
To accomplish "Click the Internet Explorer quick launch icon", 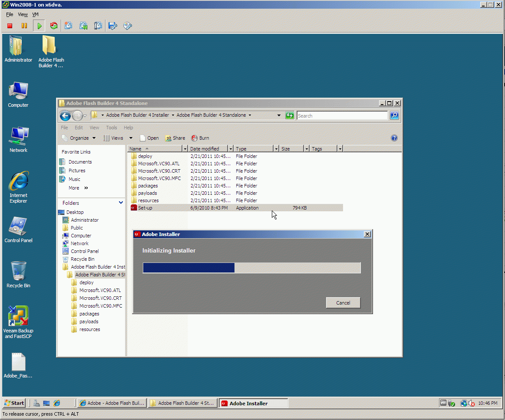I will 57,403.
